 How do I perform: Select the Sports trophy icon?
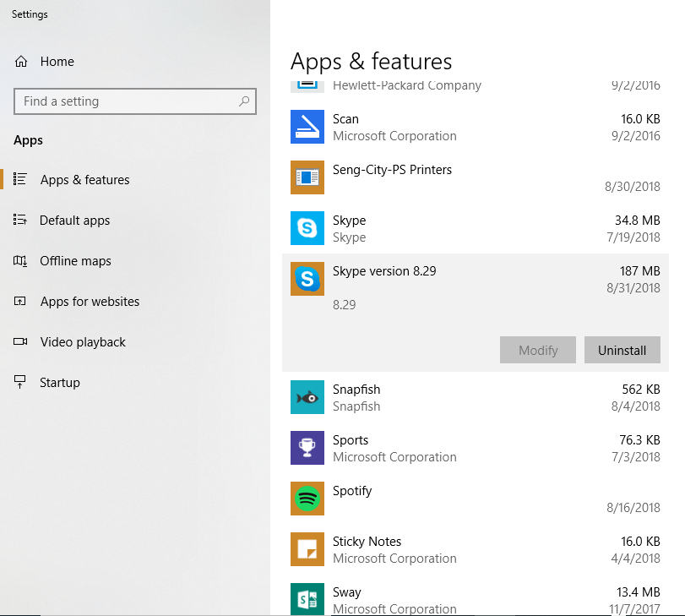tap(307, 448)
